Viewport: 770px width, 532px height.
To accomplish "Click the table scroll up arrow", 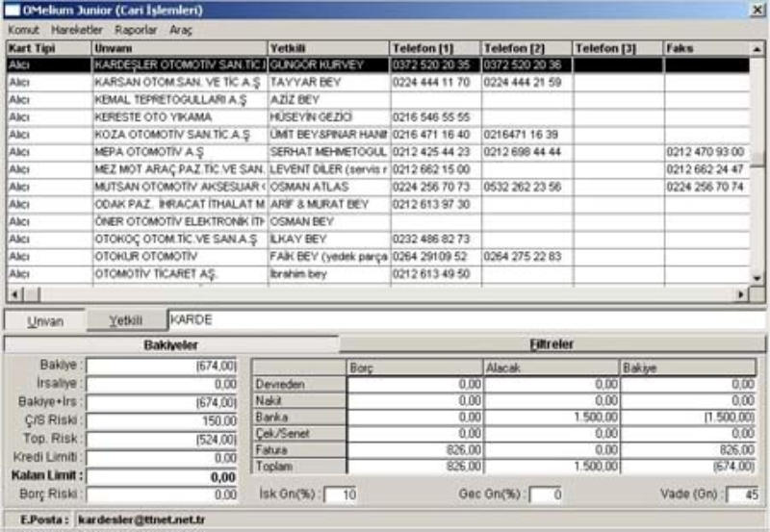I will pyautogui.click(x=757, y=49).
